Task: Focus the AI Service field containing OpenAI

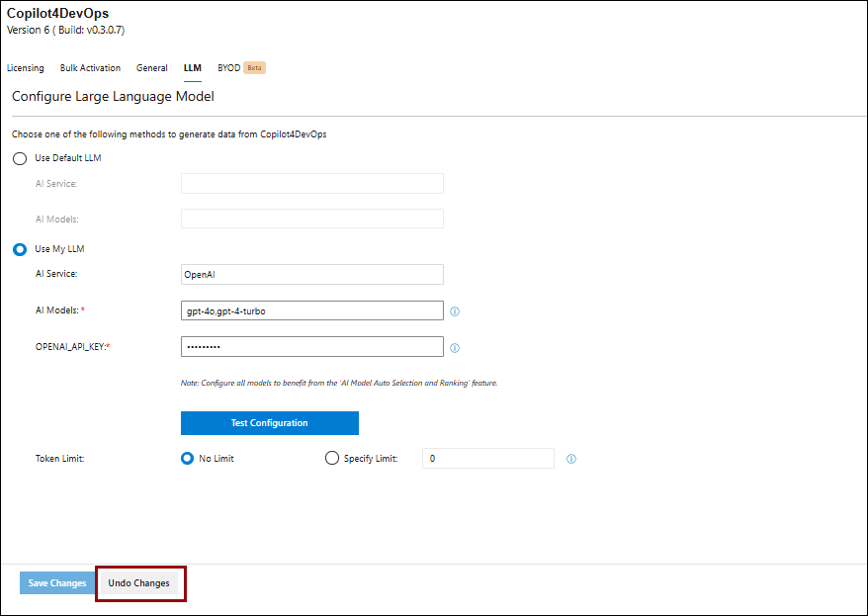Action: [311, 275]
